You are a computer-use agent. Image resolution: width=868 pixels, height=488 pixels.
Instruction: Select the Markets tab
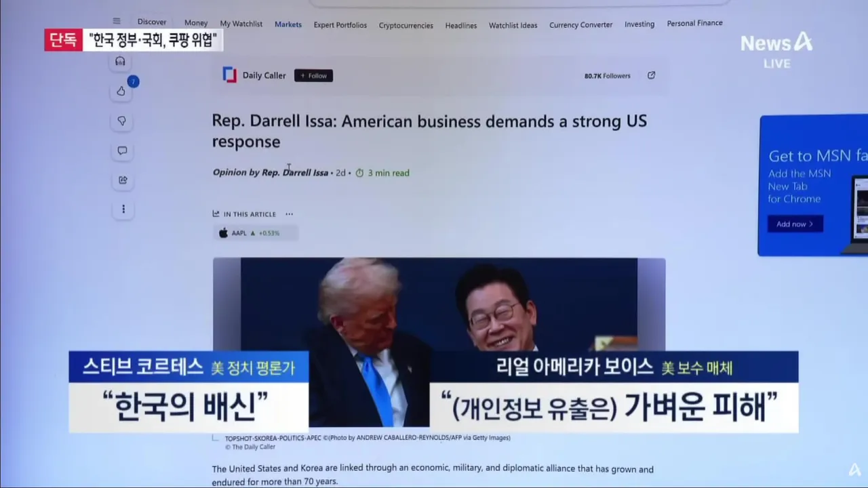pos(288,24)
